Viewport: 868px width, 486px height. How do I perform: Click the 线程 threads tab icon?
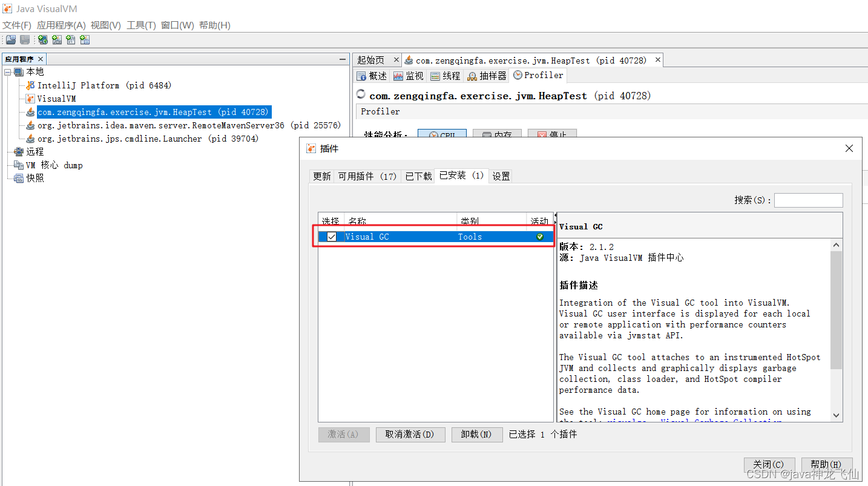tap(435, 76)
